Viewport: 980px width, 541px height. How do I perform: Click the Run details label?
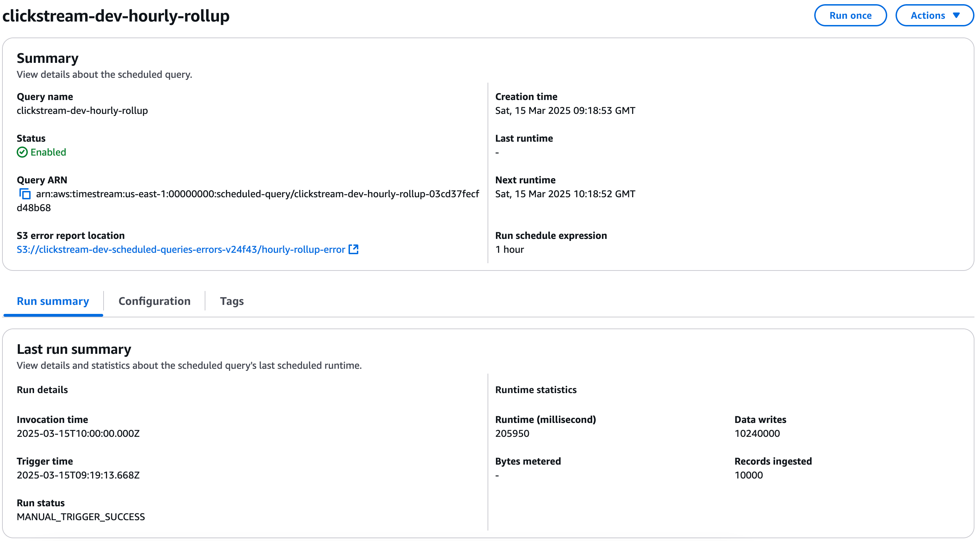(42, 390)
